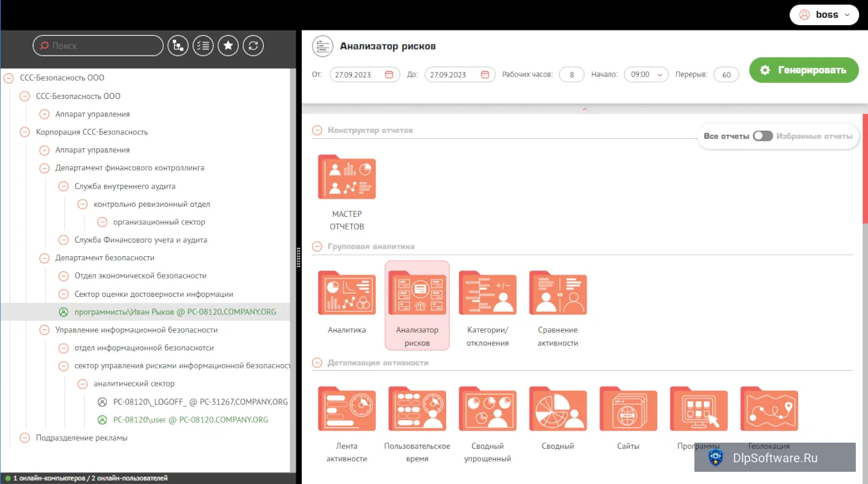Screen dimensions: 868x484
Task: Open the Сводный pie chart report icon
Action: pos(558,409)
